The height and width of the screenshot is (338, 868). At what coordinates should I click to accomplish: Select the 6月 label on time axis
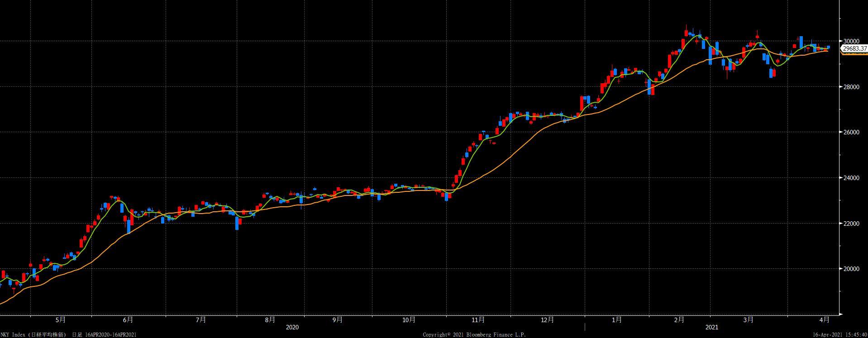[128, 320]
